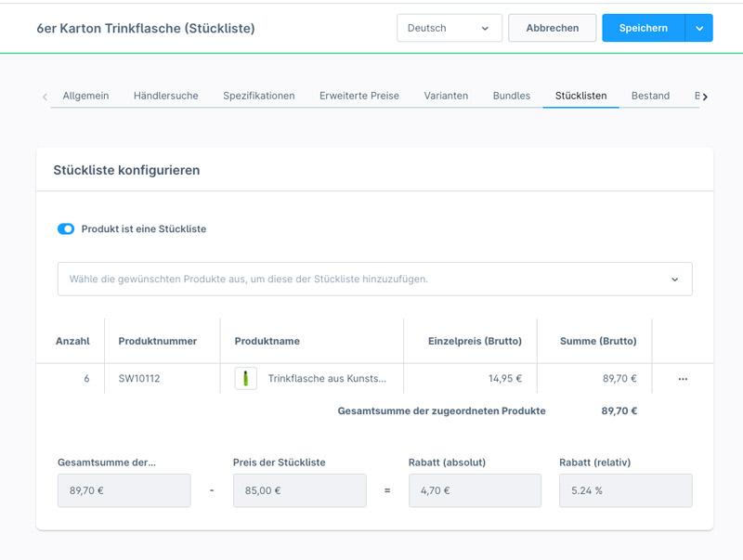The image size is (743, 560).
Task: Click the Speichern button
Action: (643, 28)
